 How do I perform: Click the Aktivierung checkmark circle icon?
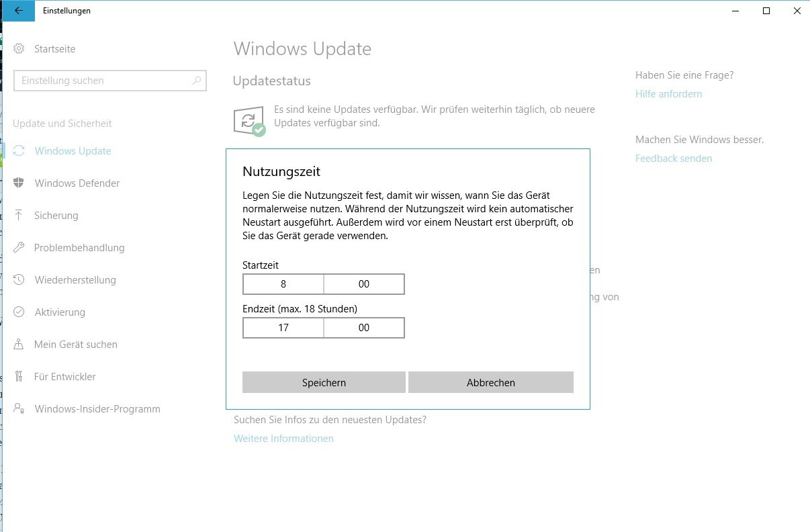[19, 312]
